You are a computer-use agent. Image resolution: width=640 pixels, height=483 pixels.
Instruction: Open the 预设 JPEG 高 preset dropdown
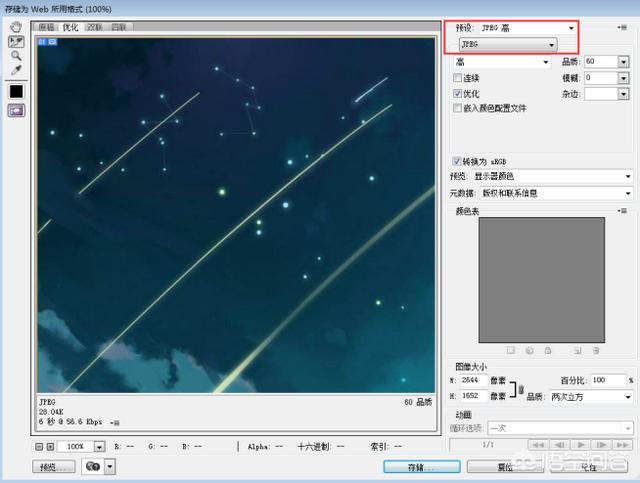527,28
